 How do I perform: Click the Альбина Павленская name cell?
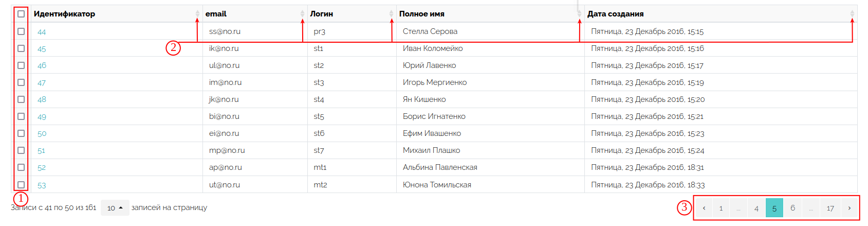[x=490, y=167]
